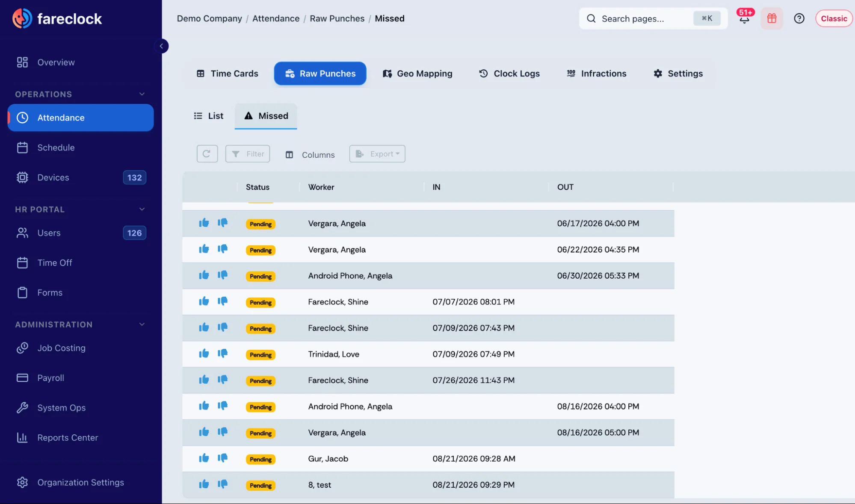
Task: Click the refresh button in table toolbar
Action: click(207, 154)
